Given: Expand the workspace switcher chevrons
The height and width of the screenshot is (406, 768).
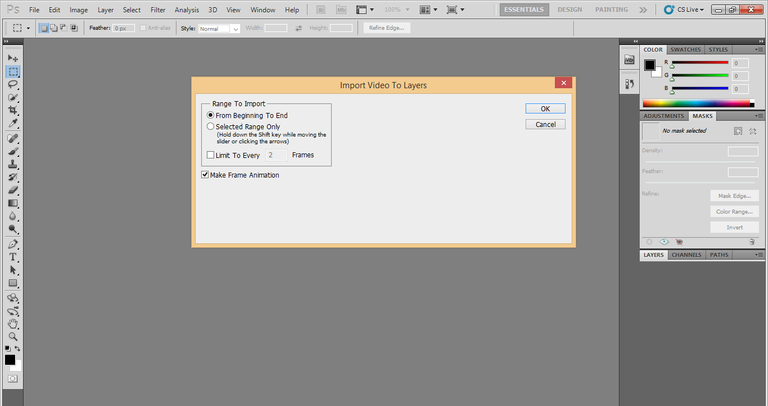Looking at the screenshot, I should [643, 9].
